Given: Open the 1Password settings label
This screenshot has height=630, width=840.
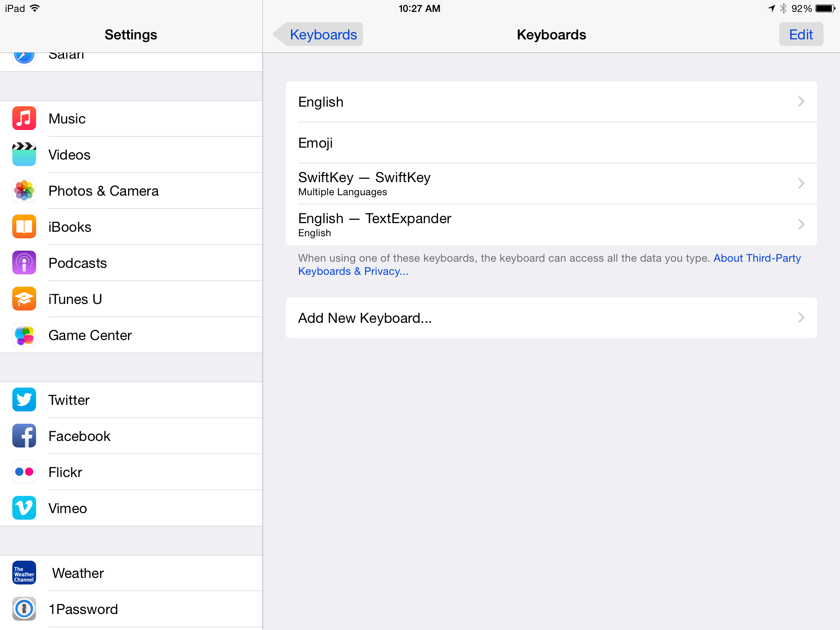Looking at the screenshot, I should (x=83, y=609).
